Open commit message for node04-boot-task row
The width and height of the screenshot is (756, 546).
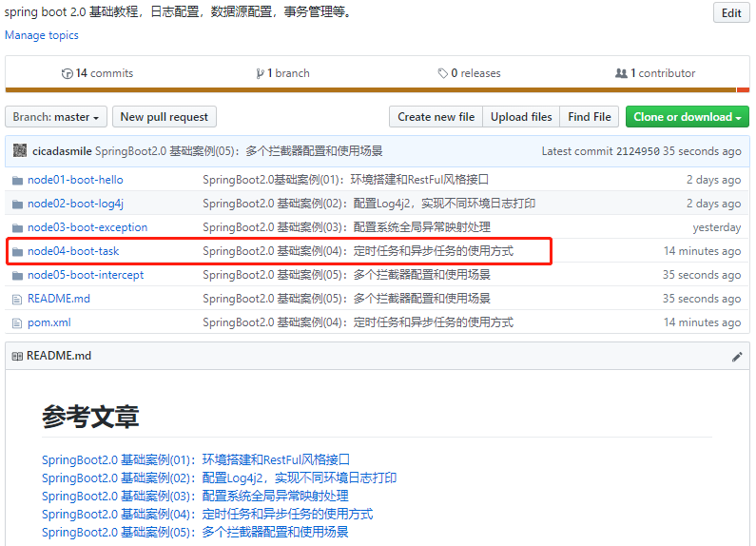(358, 251)
